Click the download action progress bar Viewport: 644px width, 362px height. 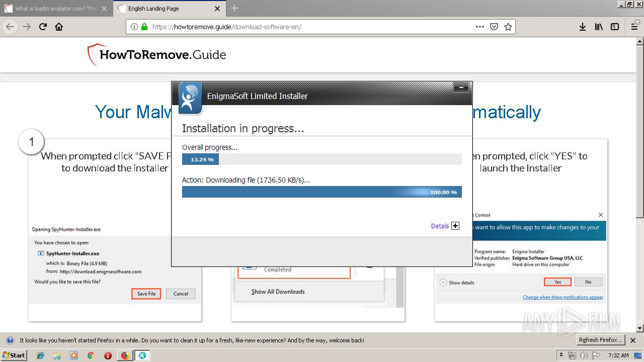322,192
